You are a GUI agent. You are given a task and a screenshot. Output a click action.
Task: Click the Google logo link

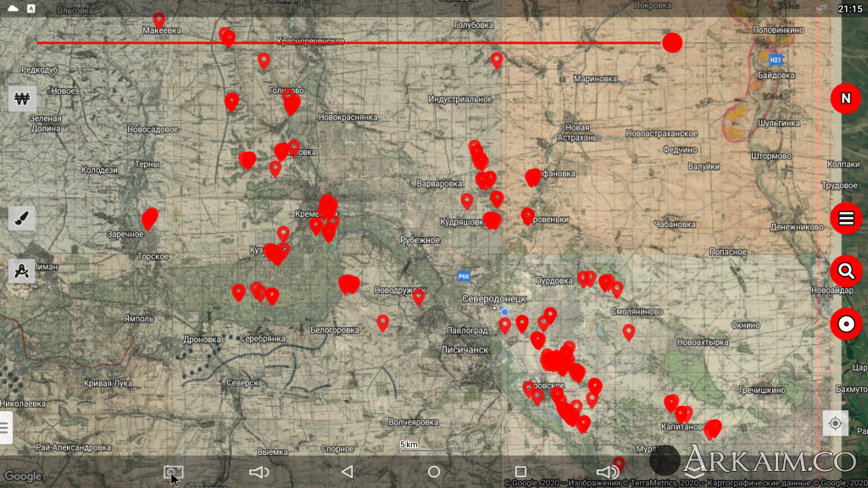pos(23,476)
